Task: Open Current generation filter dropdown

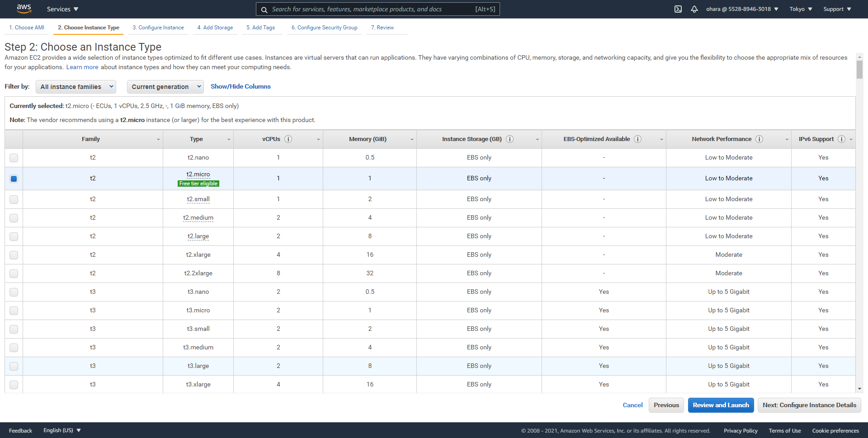Action: [165, 87]
